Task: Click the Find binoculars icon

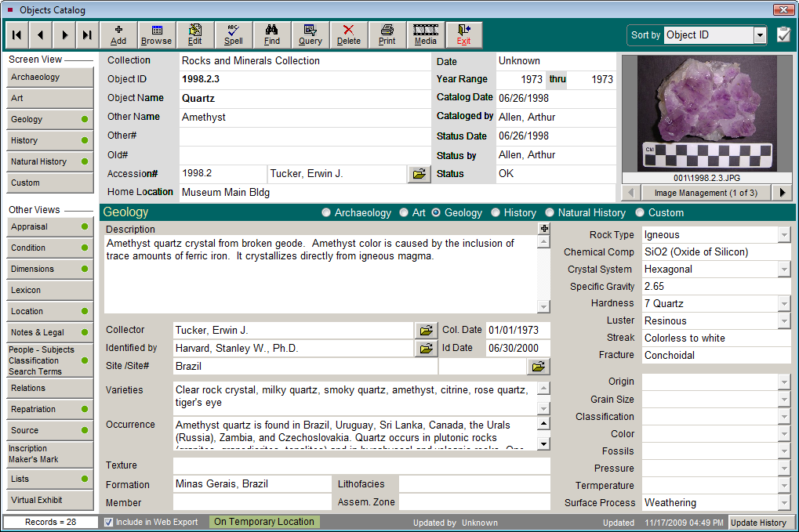Action: (x=271, y=34)
